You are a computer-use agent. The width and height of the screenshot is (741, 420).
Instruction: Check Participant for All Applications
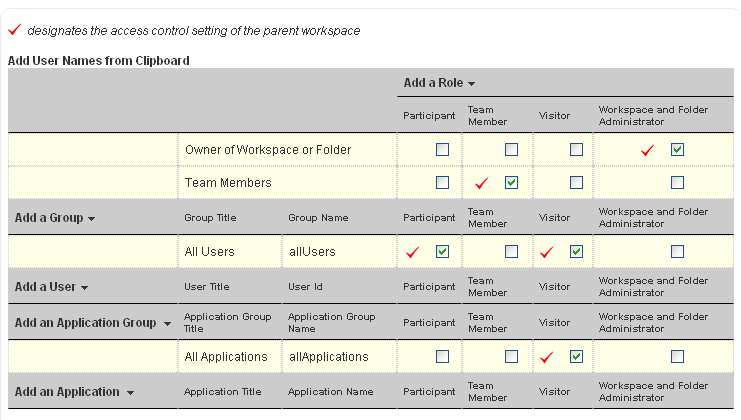(442, 357)
